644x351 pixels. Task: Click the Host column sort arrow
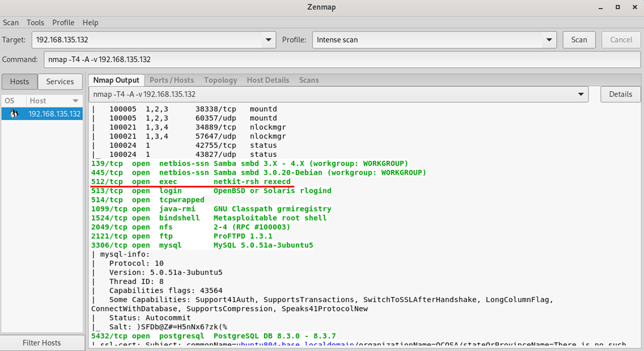click(76, 101)
